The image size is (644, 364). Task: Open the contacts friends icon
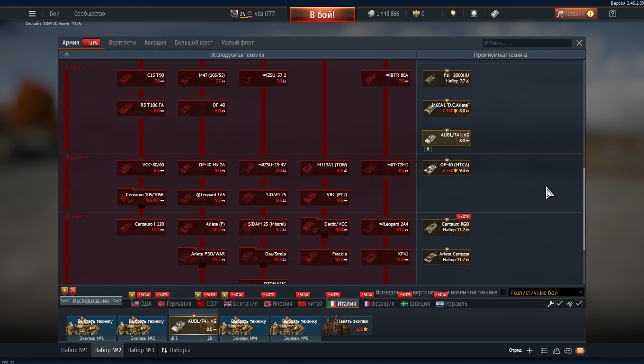click(x=556, y=351)
